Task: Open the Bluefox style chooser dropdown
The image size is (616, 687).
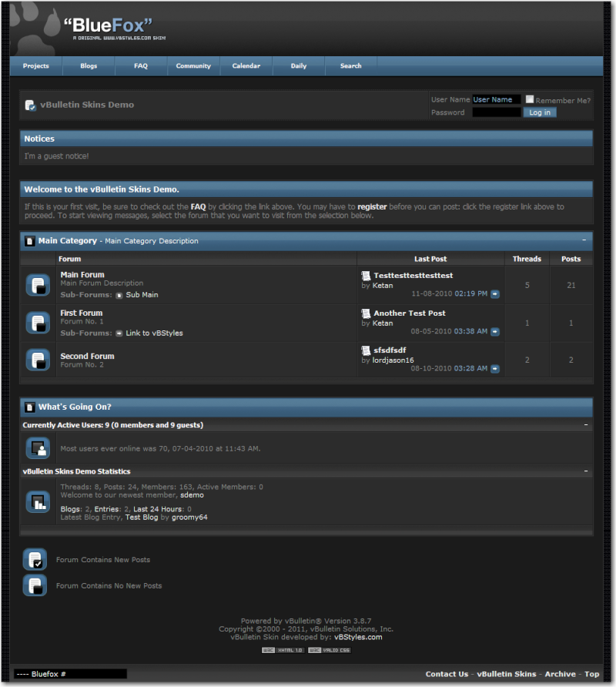Action: click(71, 674)
